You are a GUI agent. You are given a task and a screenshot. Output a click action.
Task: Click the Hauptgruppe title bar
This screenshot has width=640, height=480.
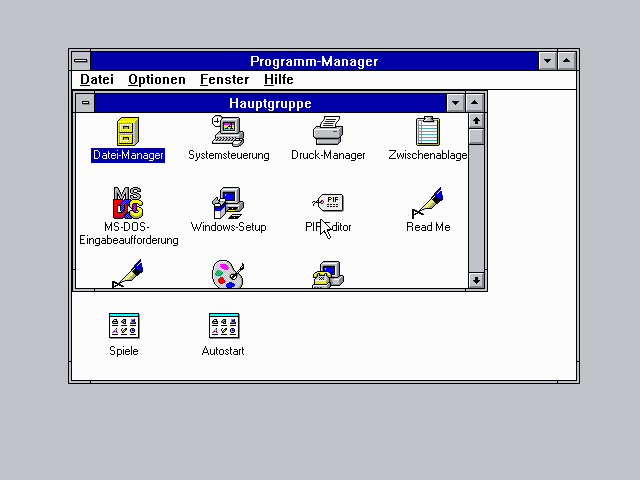point(270,103)
